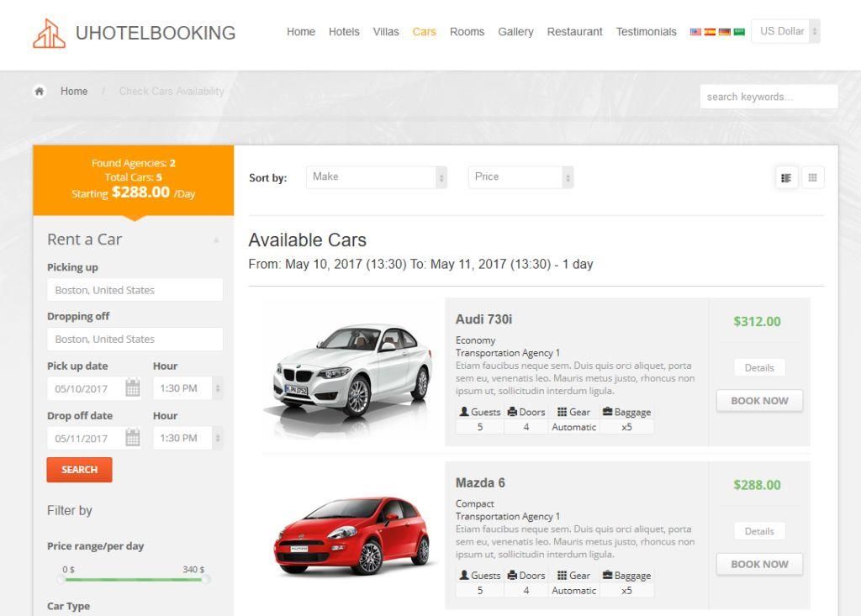Switch to grid view layout icon
This screenshot has width=861, height=616.
pos(813,178)
